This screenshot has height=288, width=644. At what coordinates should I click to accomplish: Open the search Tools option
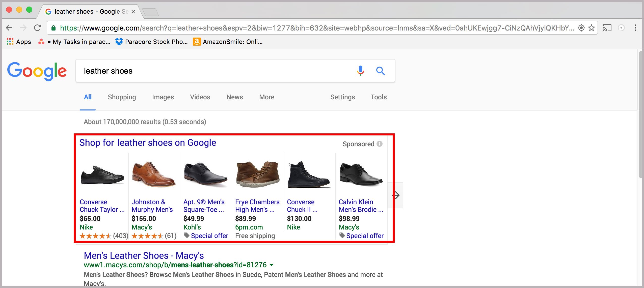(379, 97)
